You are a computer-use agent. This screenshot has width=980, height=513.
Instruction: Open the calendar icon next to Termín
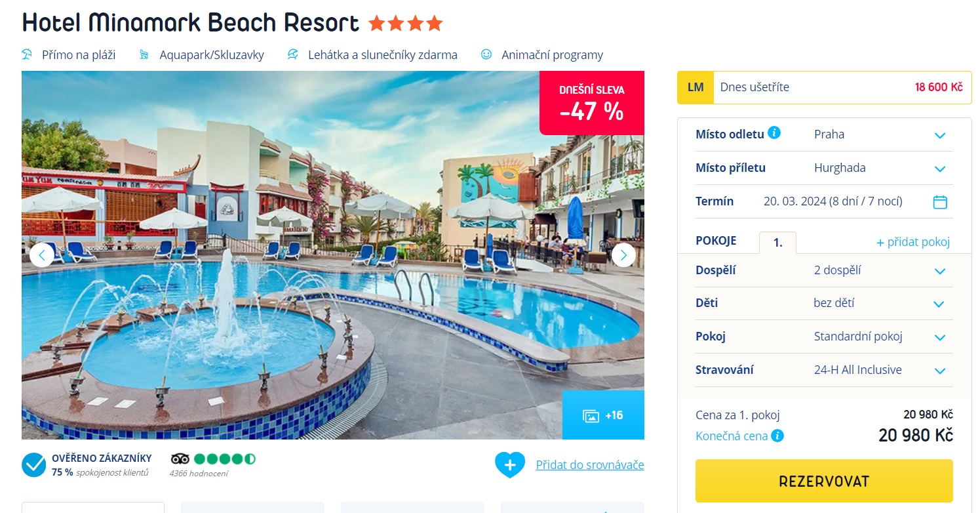pyautogui.click(x=940, y=202)
